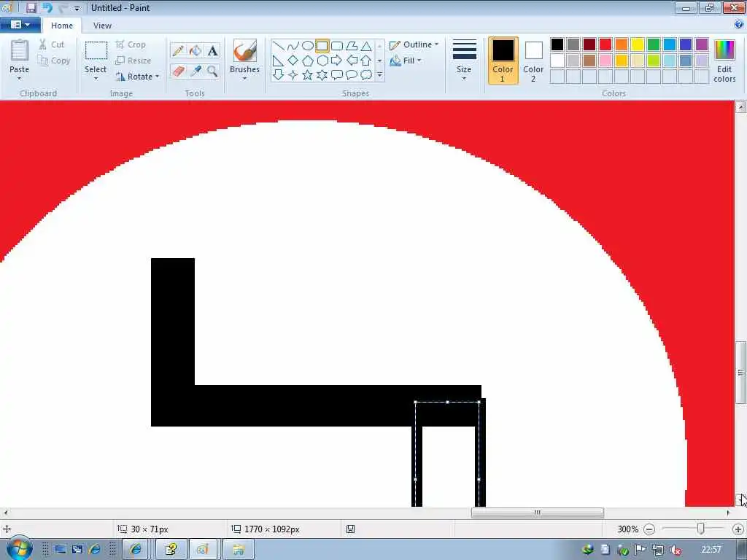Expand the Outline options
Viewport: 747px width, 560px height.
pos(414,44)
